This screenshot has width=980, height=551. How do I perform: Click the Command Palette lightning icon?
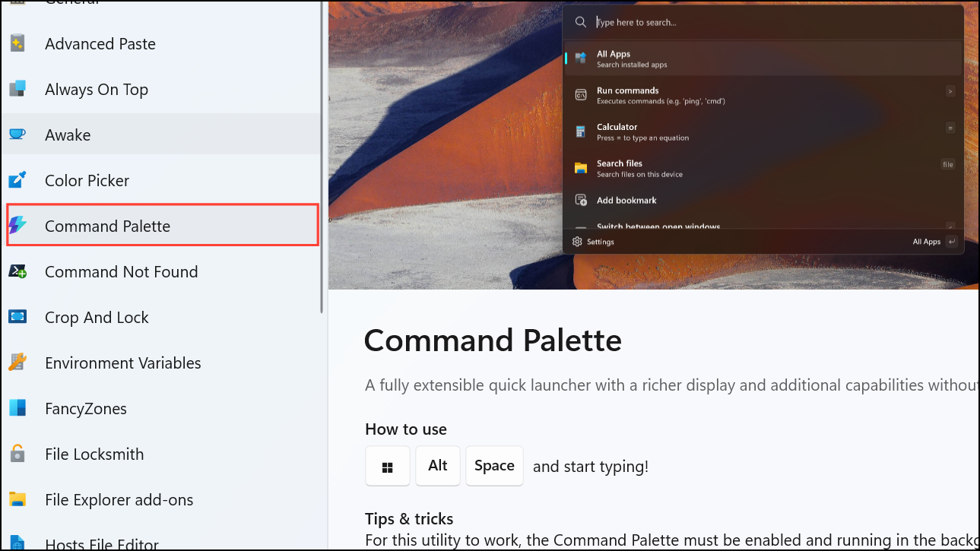(19, 226)
